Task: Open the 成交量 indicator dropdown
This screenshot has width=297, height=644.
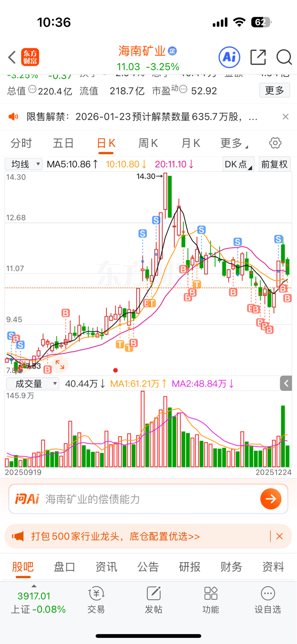Action: [x=32, y=384]
